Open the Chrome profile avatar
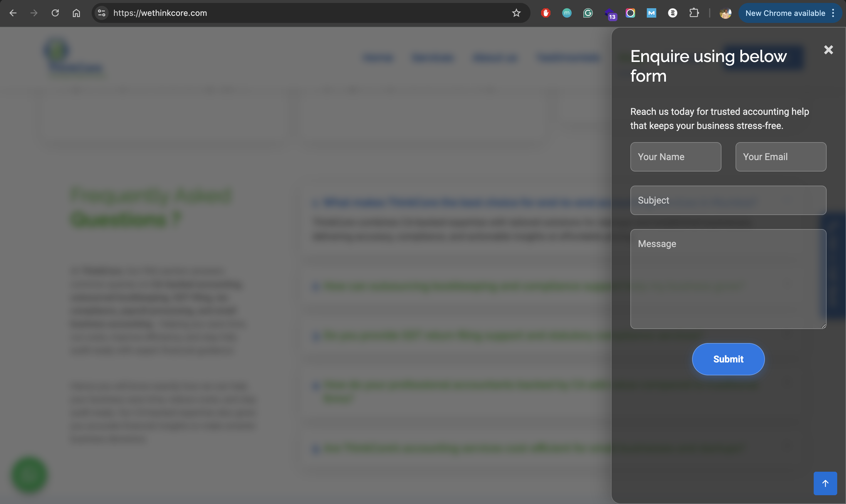This screenshot has width=846, height=504. pyautogui.click(x=725, y=13)
